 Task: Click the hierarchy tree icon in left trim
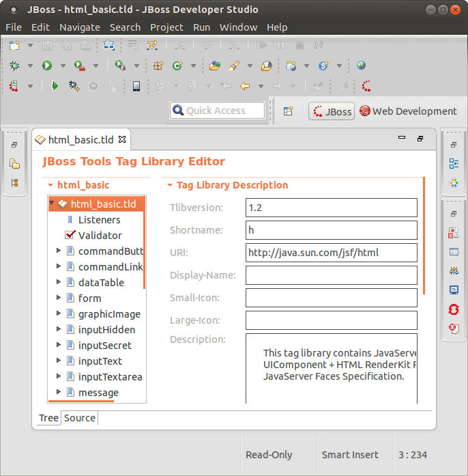(x=14, y=183)
